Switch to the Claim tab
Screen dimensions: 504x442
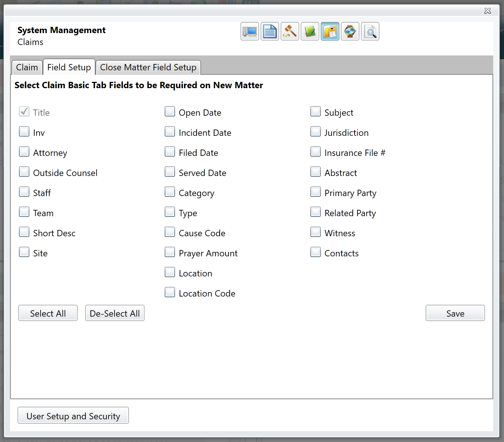point(27,67)
